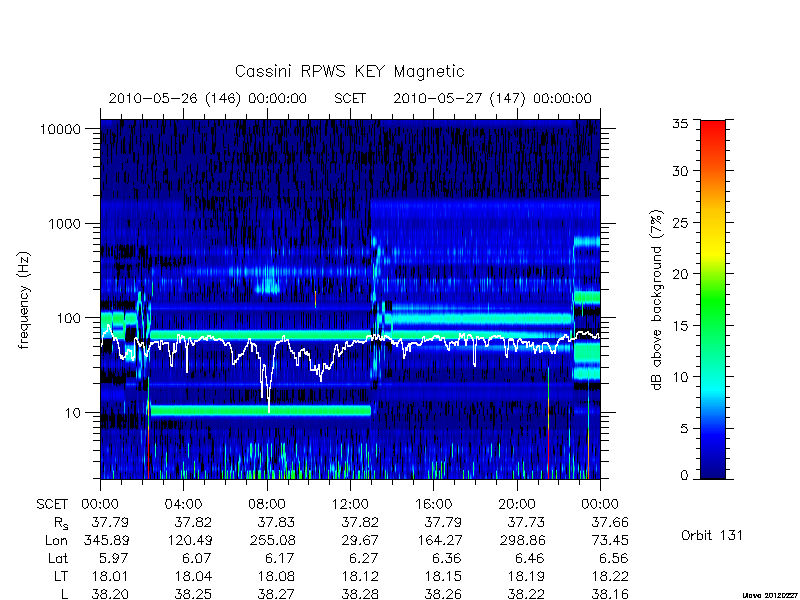The image size is (800, 600).
Task: Click the 15 colorbar tick label
Action: pos(680,326)
